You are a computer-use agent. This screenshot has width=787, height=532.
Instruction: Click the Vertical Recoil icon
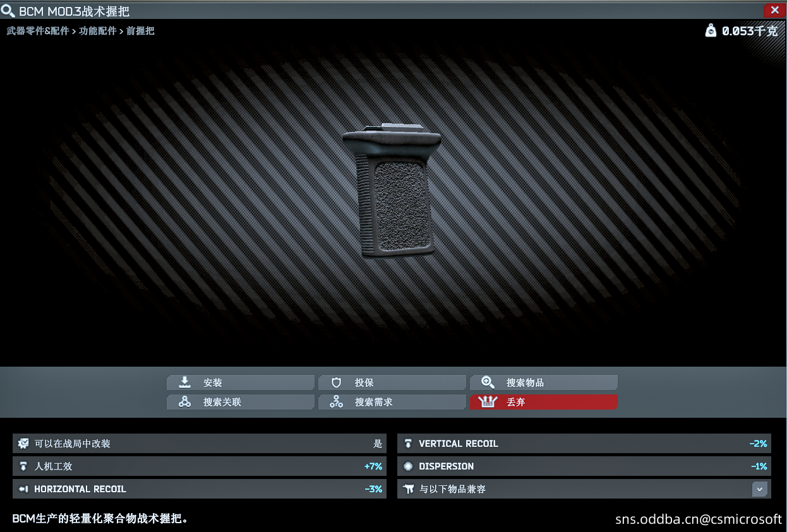408,444
